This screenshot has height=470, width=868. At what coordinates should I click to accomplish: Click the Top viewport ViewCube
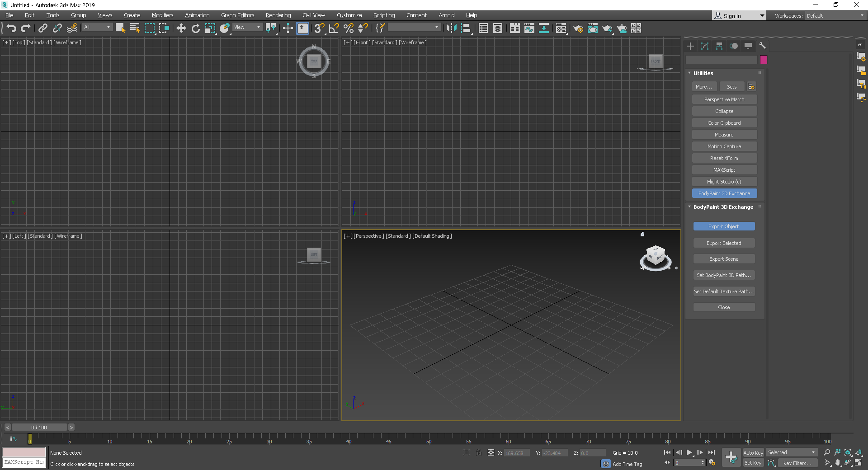(x=314, y=61)
